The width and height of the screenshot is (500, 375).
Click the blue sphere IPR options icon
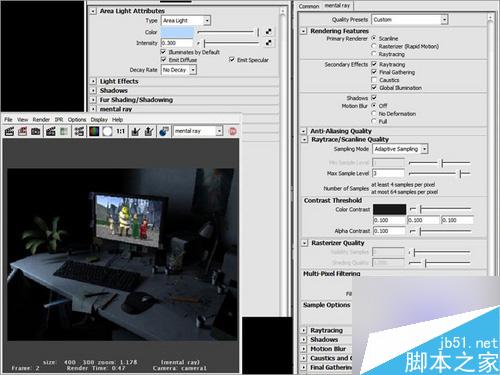click(164, 131)
